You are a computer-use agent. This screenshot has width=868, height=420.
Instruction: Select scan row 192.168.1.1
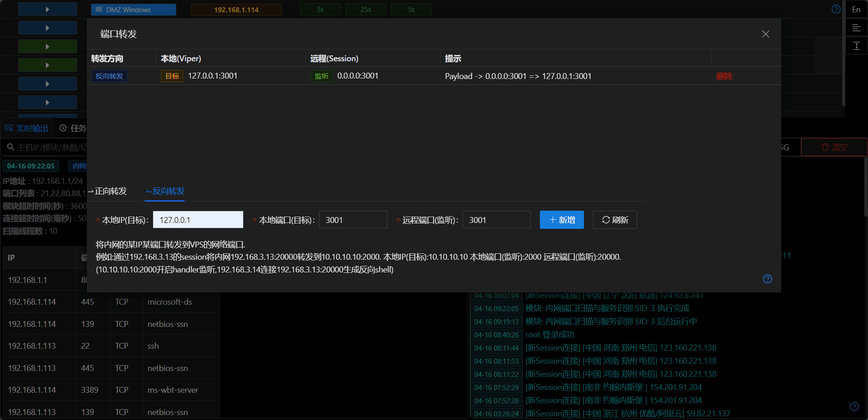pyautogui.click(x=45, y=280)
